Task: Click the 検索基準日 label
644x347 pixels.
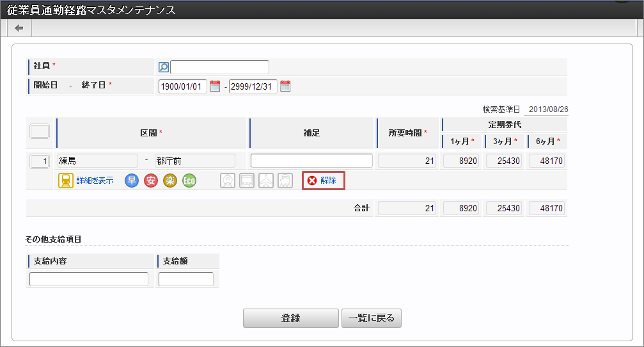Action: tap(501, 109)
